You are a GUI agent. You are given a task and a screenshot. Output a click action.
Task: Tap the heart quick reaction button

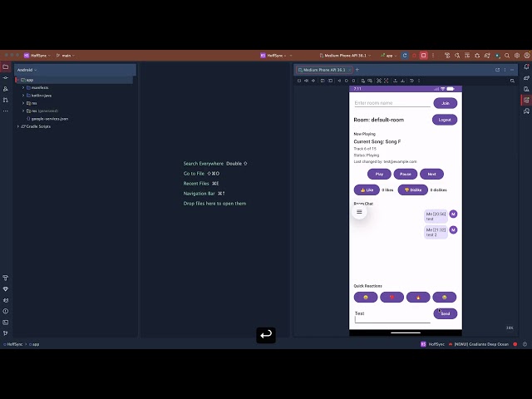pyautogui.click(x=392, y=298)
